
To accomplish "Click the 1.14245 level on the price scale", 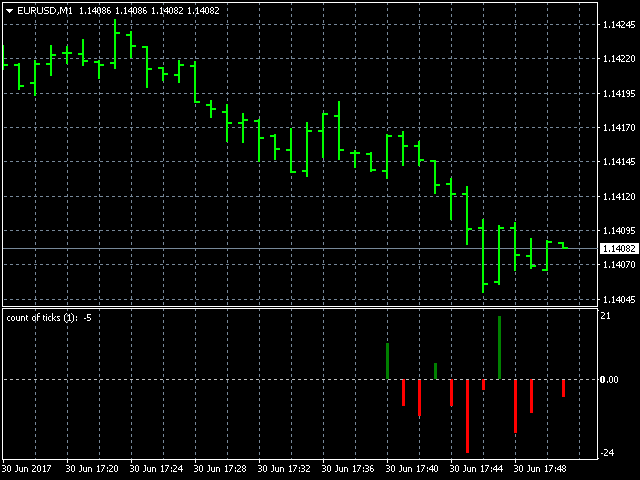I will (619, 25).
